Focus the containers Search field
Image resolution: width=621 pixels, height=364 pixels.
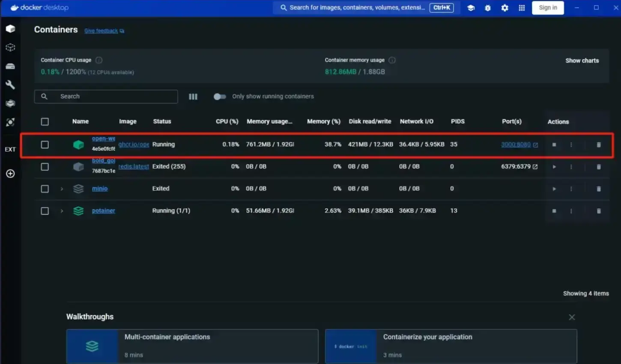[x=106, y=96]
